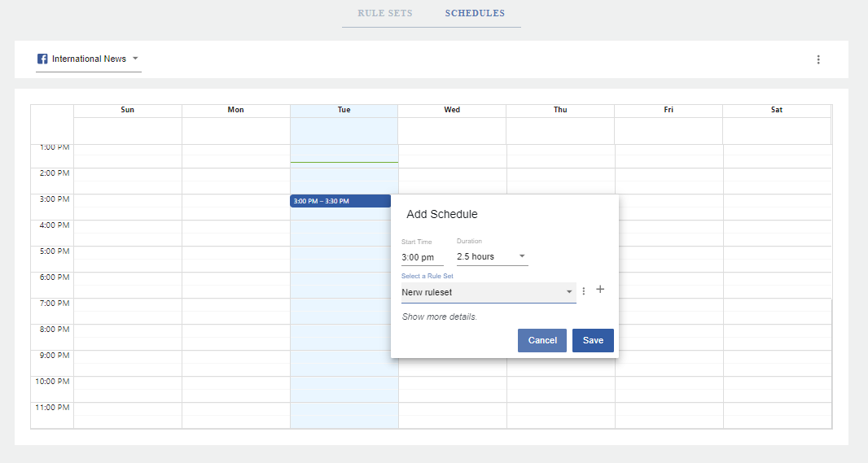The image size is (868, 463).
Task: Save the new schedule
Action: coord(593,340)
